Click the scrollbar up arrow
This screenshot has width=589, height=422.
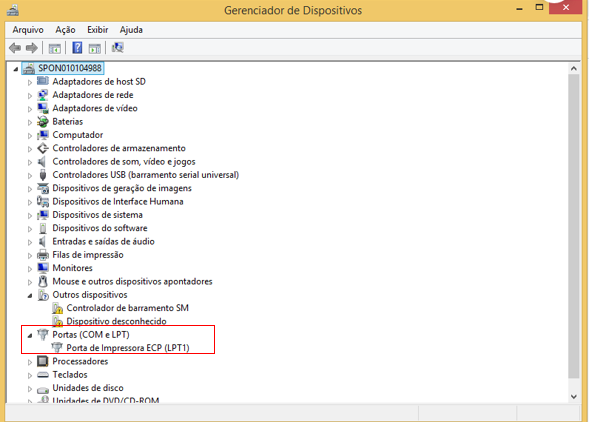click(573, 68)
